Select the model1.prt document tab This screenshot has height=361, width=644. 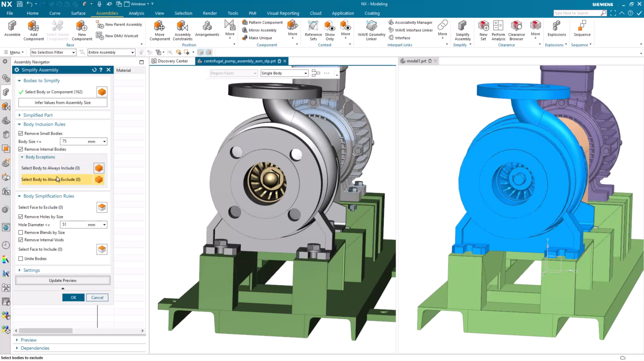pyautogui.click(x=417, y=61)
